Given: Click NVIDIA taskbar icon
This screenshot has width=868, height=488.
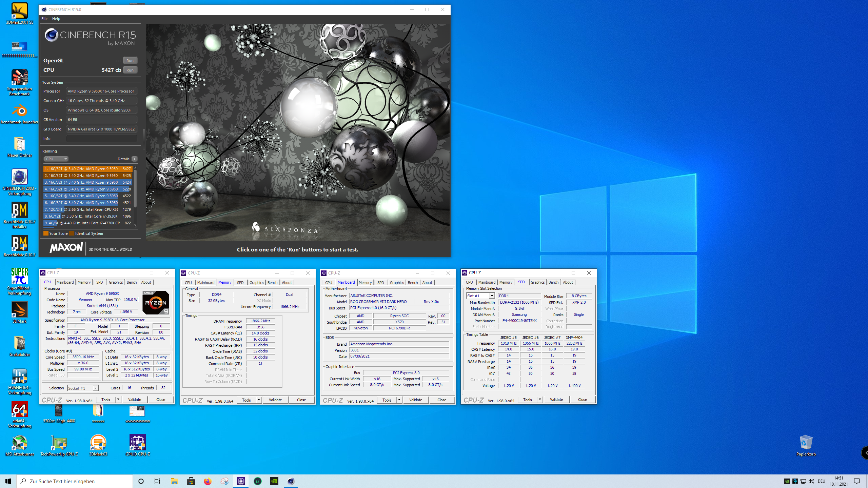Looking at the screenshot, I should [274, 481].
